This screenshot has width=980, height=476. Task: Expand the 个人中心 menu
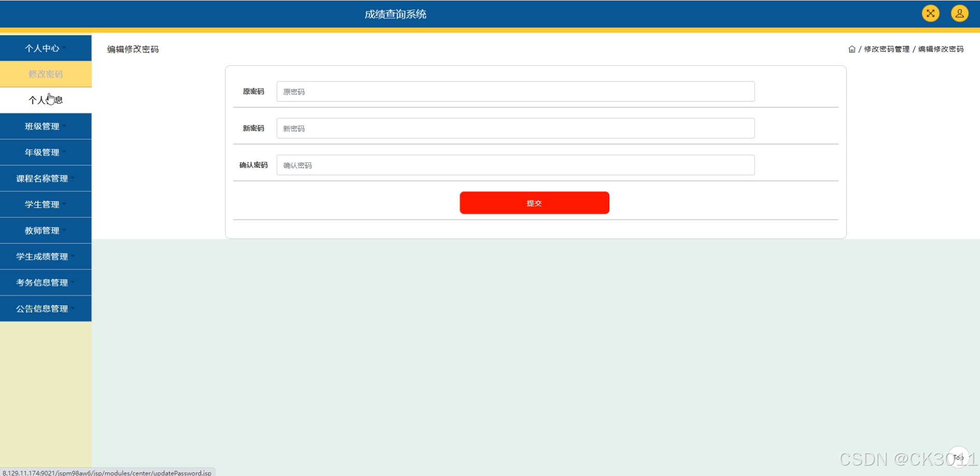46,48
